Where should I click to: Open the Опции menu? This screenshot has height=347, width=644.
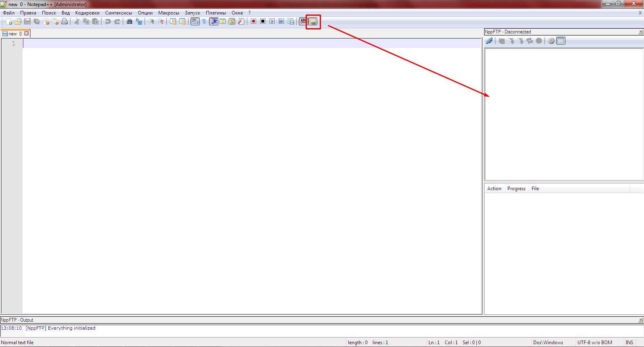tap(145, 13)
